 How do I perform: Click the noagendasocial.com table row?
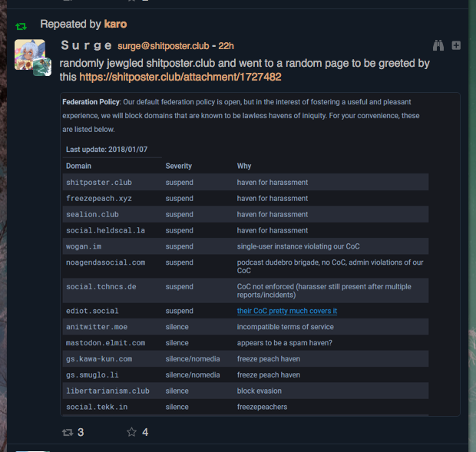point(245,266)
